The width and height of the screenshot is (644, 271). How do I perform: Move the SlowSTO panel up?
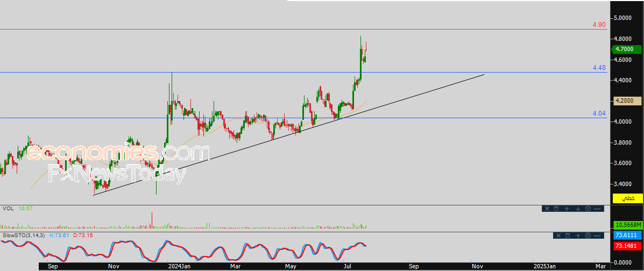pyautogui.click(x=578, y=236)
